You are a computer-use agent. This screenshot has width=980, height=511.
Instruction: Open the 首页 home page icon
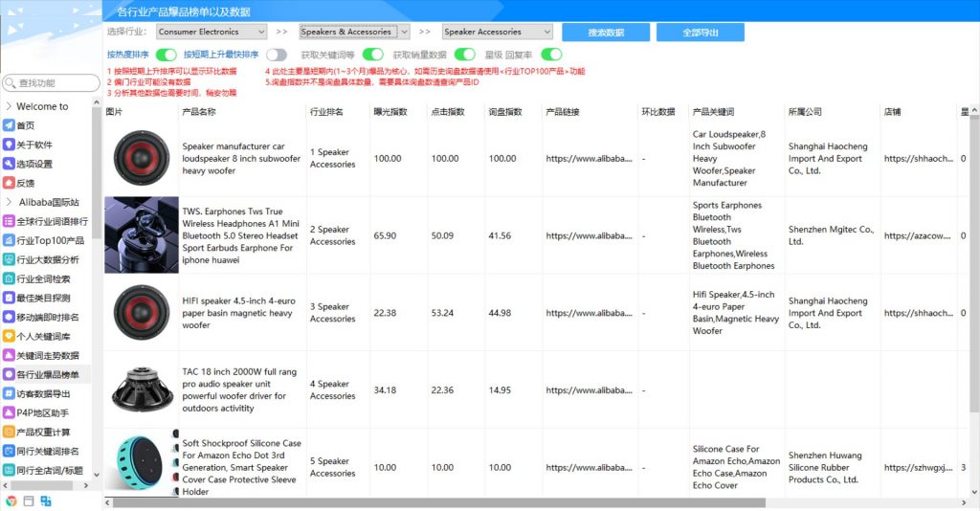[9, 125]
